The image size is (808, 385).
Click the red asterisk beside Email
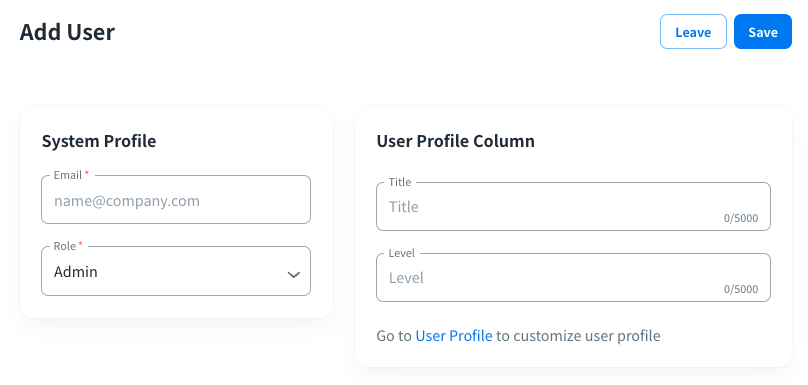pyautogui.click(x=87, y=174)
